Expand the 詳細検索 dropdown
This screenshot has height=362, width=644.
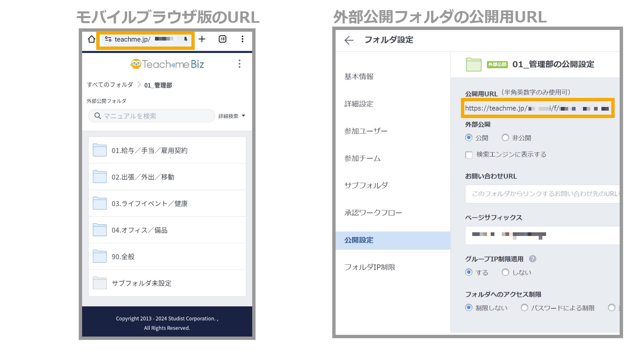[232, 116]
